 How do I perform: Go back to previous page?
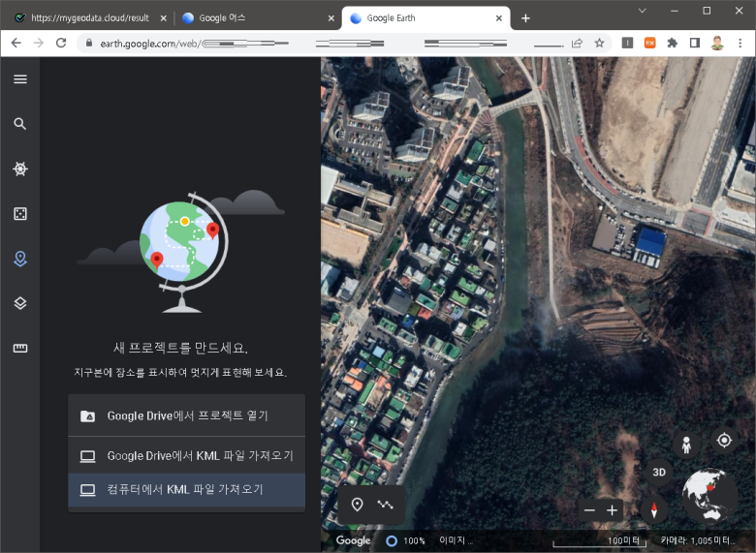click(16, 43)
